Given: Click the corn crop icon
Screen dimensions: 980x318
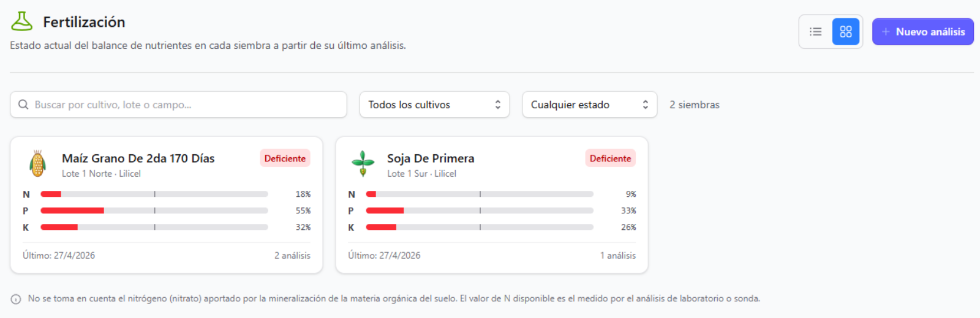Looking at the screenshot, I should pos(38,163).
